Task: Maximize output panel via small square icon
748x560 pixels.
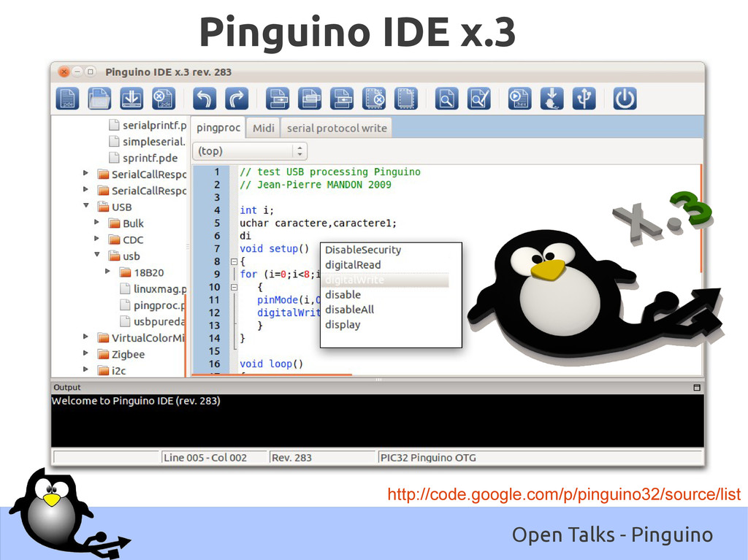Action: coord(696,388)
